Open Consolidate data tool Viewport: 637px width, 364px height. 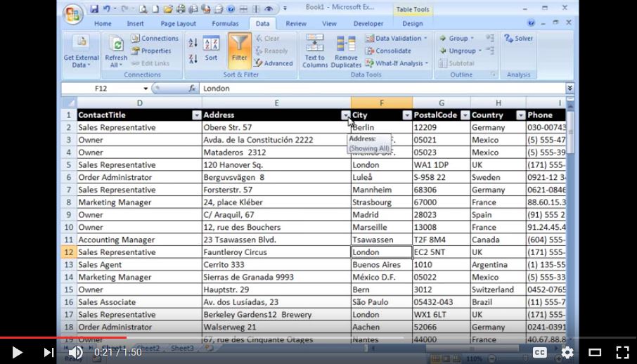coord(388,51)
